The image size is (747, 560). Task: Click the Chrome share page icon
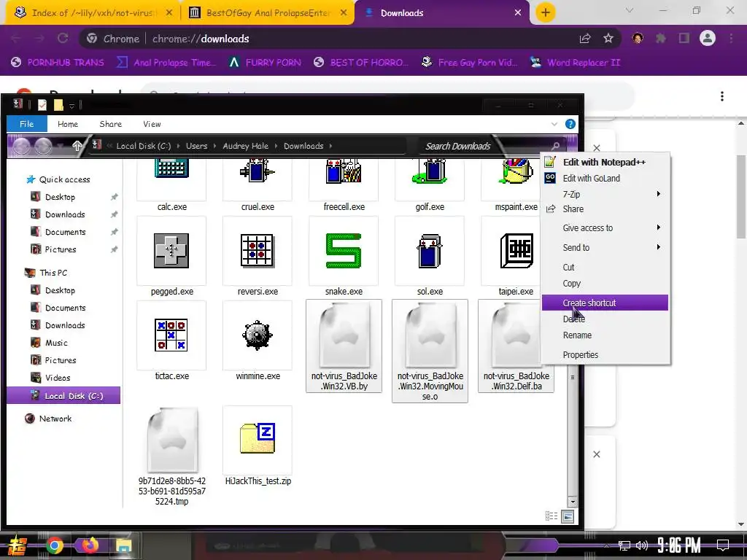point(585,39)
